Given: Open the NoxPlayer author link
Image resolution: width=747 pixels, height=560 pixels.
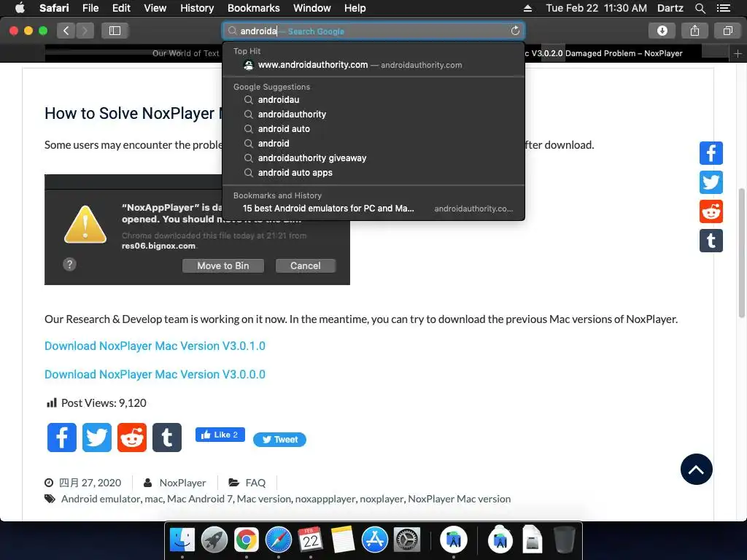Looking at the screenshot, I should (x=182, y=483).
